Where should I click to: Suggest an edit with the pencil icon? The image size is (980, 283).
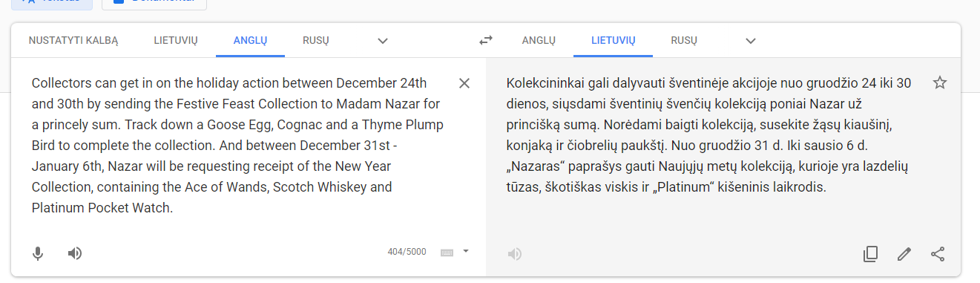[x=904, y=254]
